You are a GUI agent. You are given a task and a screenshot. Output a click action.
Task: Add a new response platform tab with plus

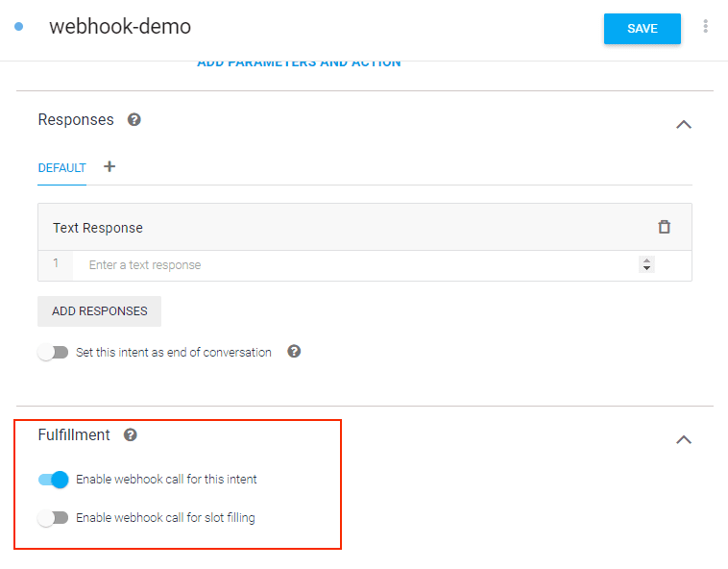click(x=109, y=166)
